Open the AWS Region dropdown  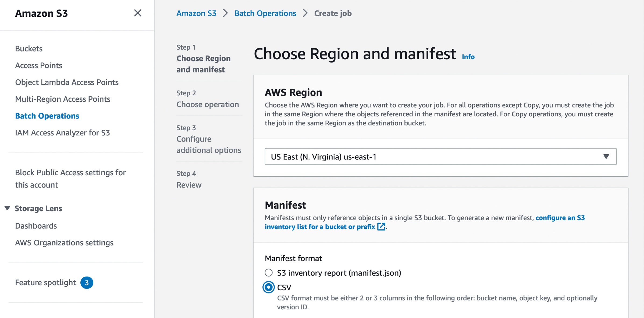coord(440,156)
